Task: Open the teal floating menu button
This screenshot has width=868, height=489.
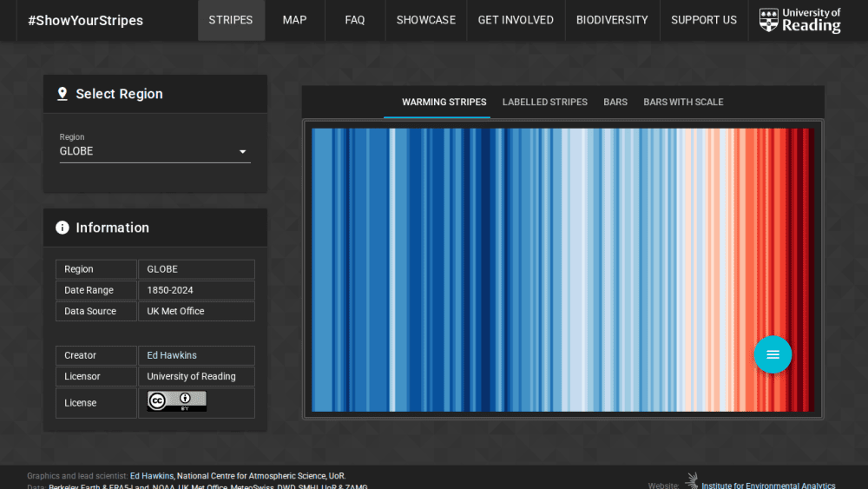Action: click(773, 354)
